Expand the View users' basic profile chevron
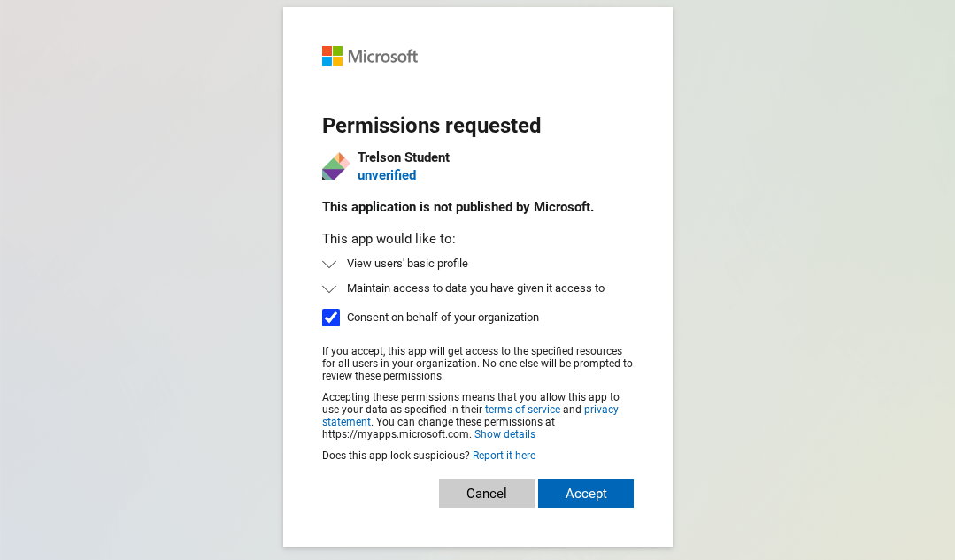Image resolution: width=955 pixels, height=560 pixels. click(x=329, y=265)
